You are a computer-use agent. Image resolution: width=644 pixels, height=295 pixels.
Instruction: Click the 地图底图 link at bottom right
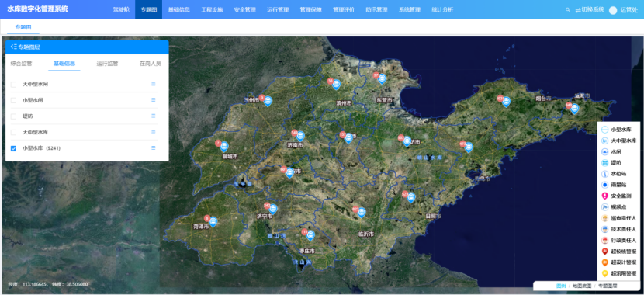click(x=582, y=286)
